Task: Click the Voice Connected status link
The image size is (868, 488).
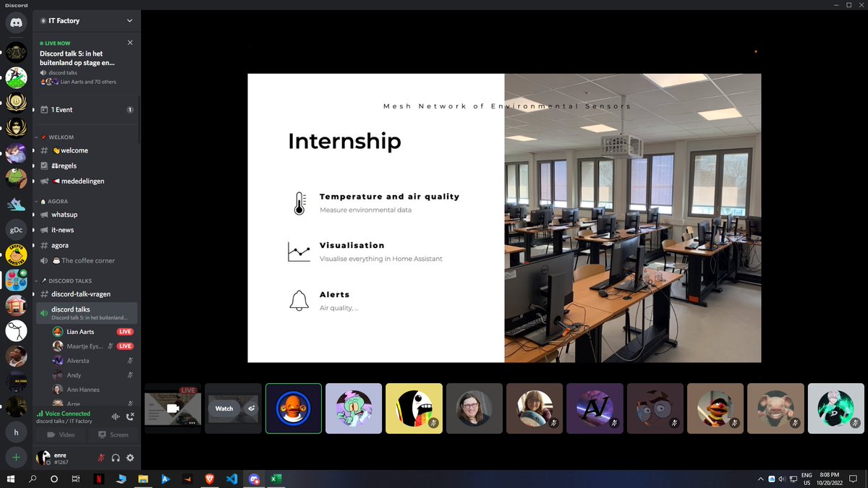Action: (68, 414)
